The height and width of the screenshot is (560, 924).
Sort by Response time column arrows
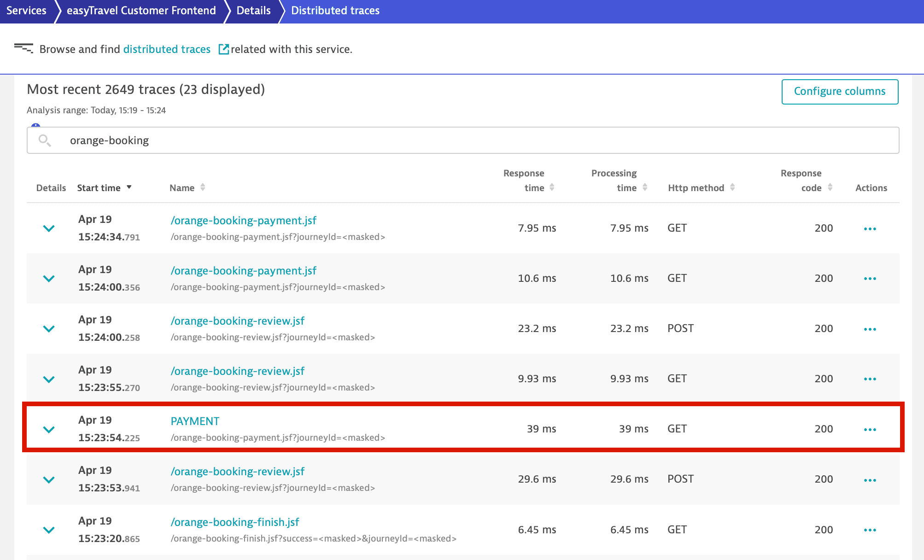point(552,187)
